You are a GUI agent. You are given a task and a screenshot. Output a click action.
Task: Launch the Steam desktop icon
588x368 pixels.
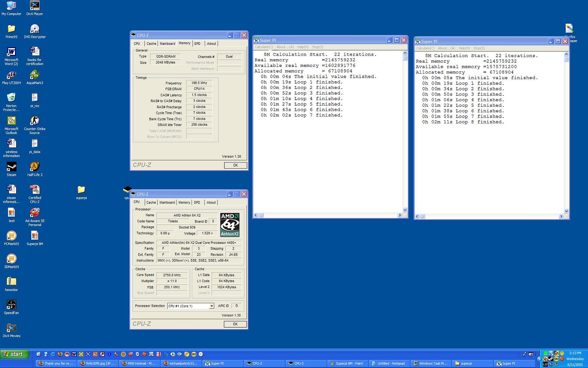11,169
